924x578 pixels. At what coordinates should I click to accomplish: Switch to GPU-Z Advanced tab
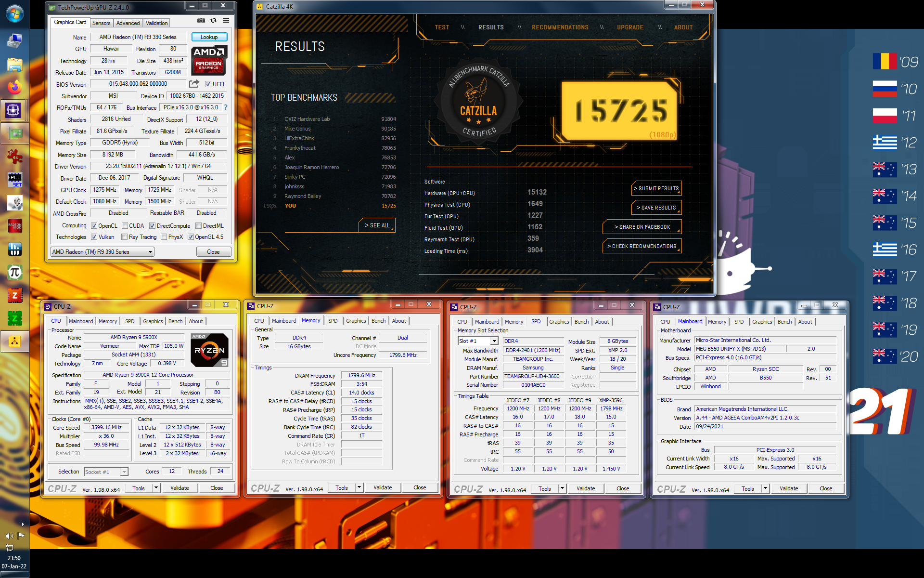[x=128, y=23]
